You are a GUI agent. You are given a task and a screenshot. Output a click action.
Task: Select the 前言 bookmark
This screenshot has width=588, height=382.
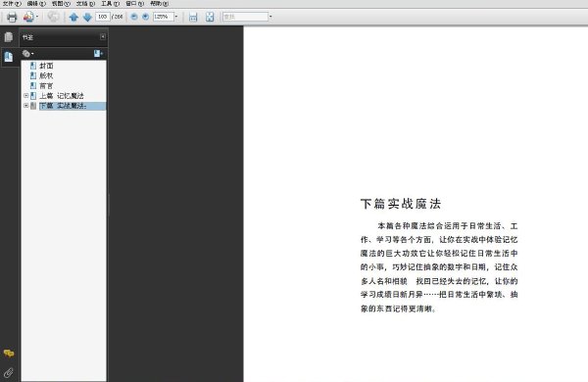pyautogui.click(x=46, y=86)
